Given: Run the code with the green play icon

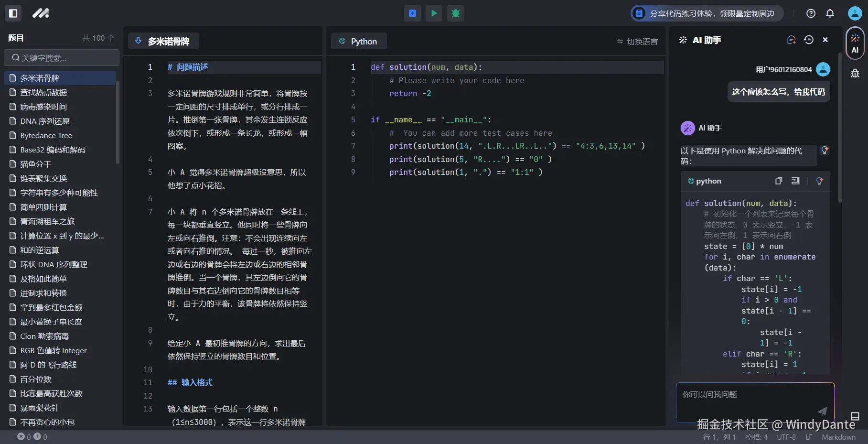Looking at the screenshot, I should coord(434,13).
